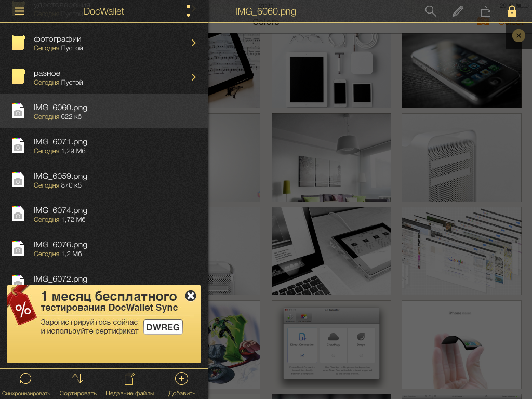Click the Сегодня 1,72 Мб size text

(x=59, y=220)
